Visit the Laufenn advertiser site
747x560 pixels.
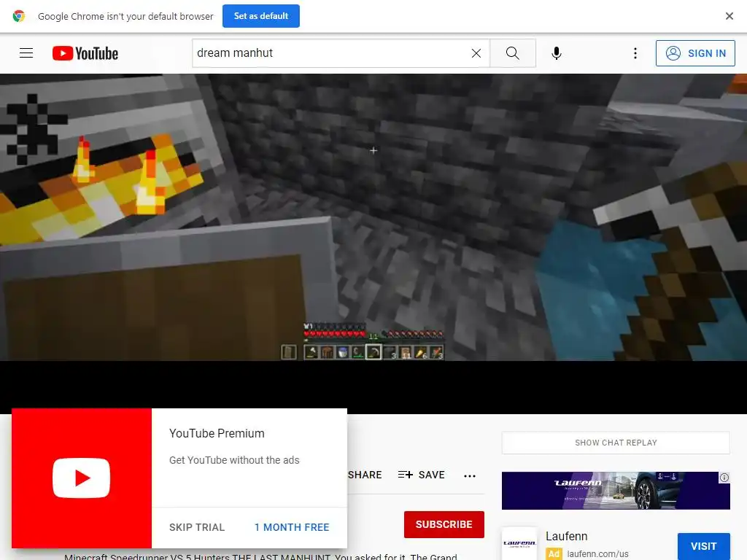(x=703, y=546)
